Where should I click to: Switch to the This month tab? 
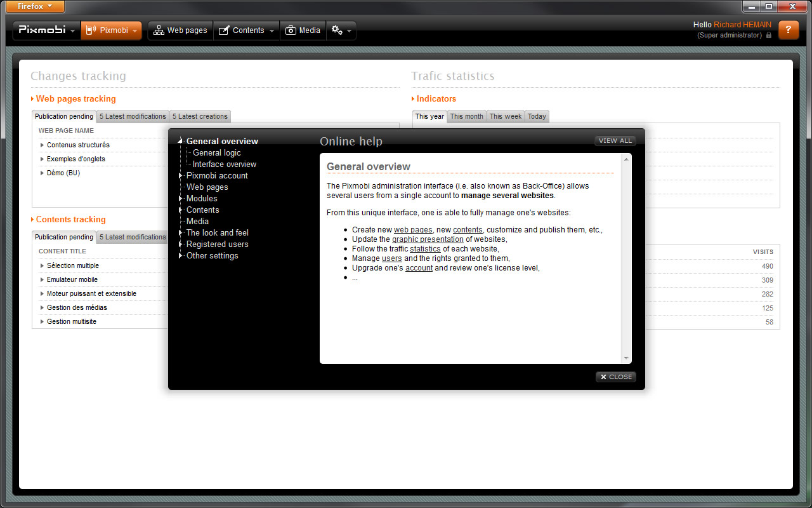pos(466,116)
